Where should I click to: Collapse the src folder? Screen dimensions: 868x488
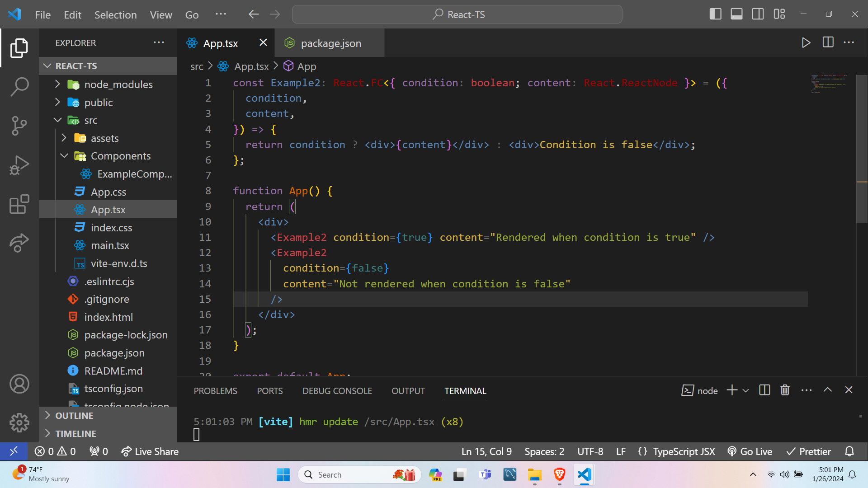point(57,120)
